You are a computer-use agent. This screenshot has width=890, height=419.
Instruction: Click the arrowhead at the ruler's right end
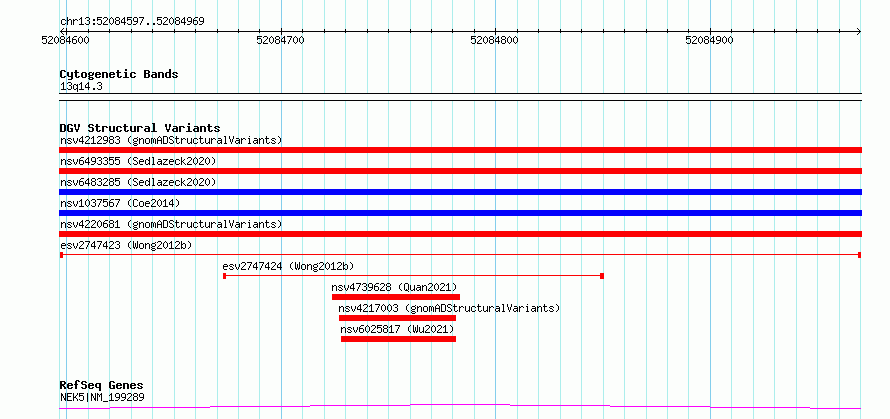(x=859, y=31)
